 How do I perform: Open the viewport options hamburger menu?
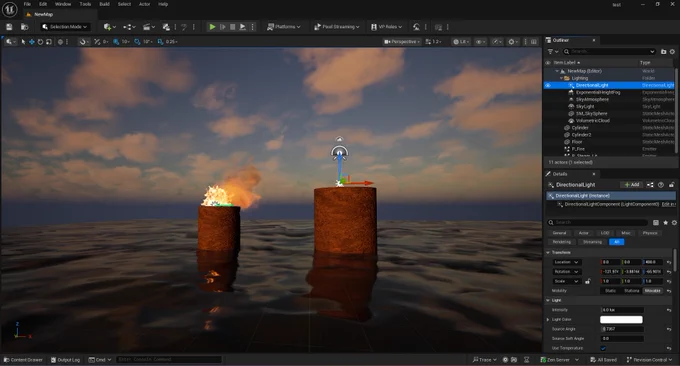(x=10, y=42)
